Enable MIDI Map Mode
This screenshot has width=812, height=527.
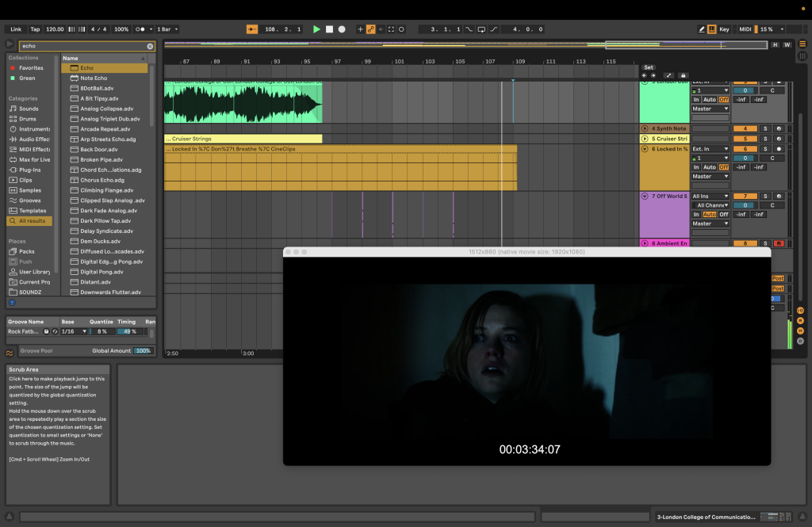tap(745, 29)
